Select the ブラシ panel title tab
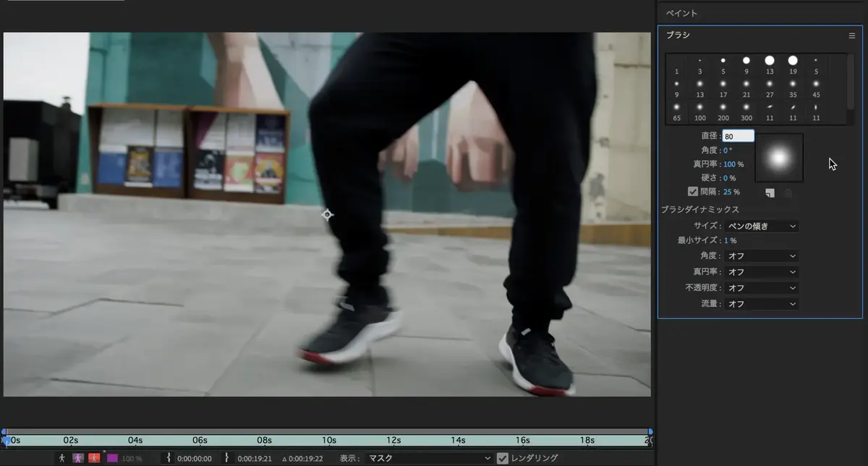Screen dimensions: 868x466 (678, 35)
